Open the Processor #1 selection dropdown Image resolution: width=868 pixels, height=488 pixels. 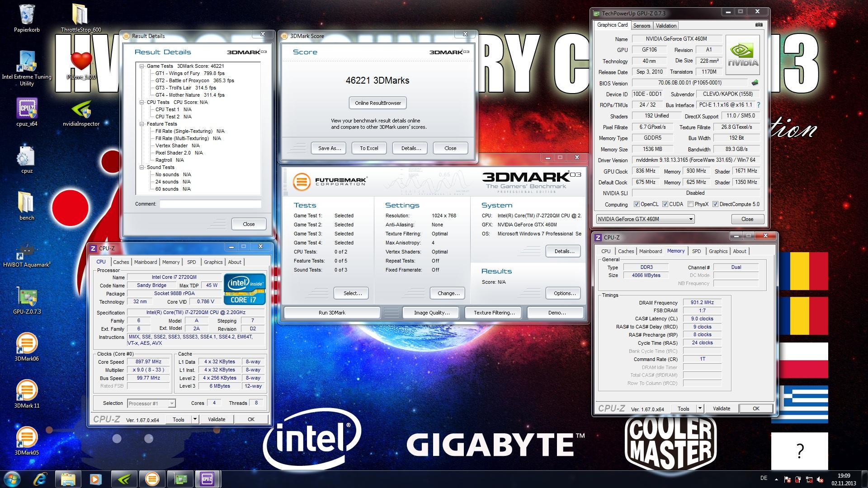[151, 404]
